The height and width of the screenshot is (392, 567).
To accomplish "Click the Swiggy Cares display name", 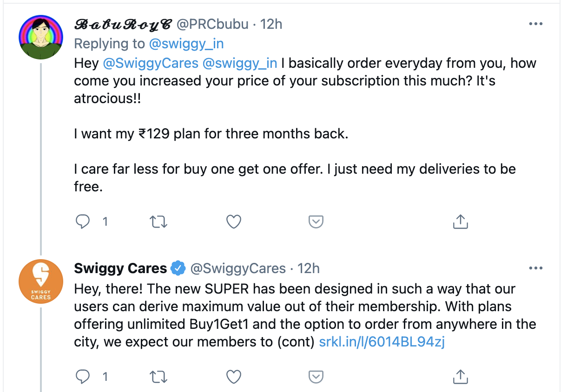I will (120, 268).
